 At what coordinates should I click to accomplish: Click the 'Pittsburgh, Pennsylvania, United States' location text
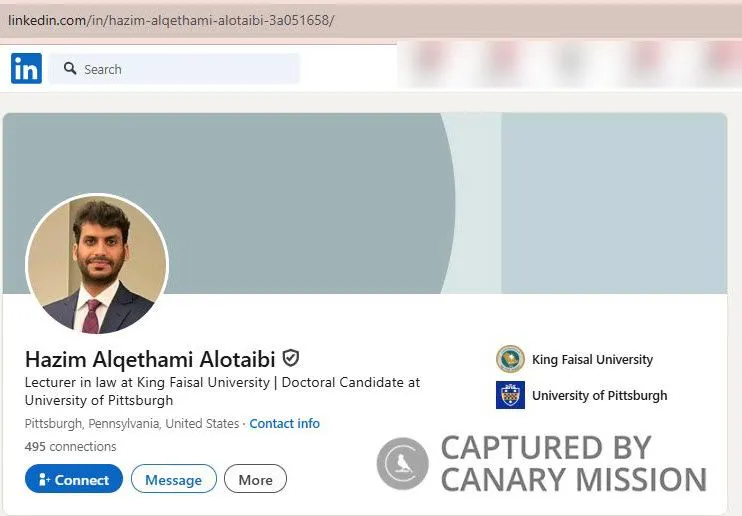pos(132,423)
